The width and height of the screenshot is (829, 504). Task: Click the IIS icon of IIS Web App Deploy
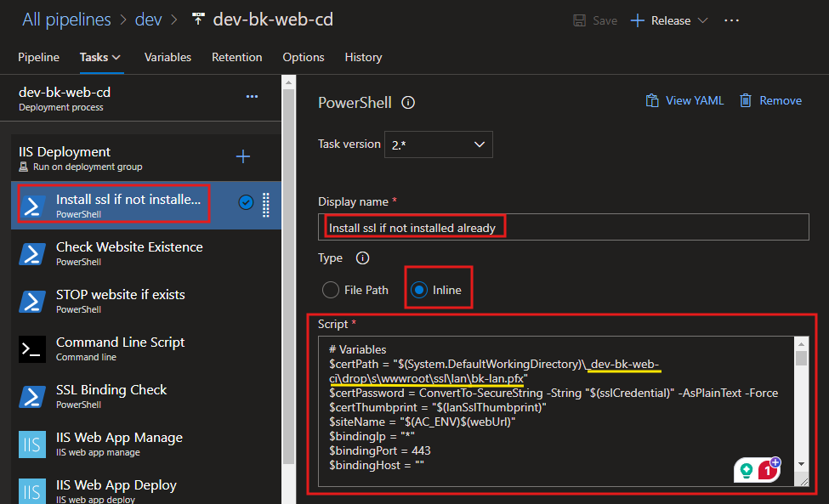tap(32, 491)
